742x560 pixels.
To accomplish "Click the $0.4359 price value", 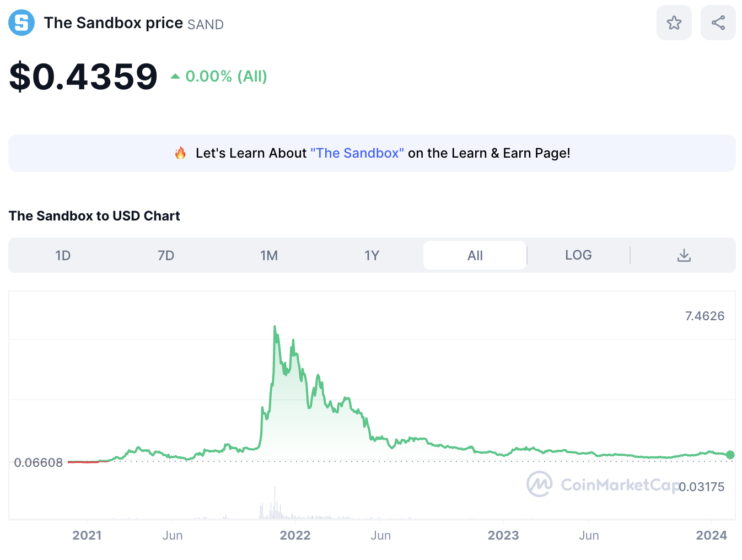I will (83, 76).
